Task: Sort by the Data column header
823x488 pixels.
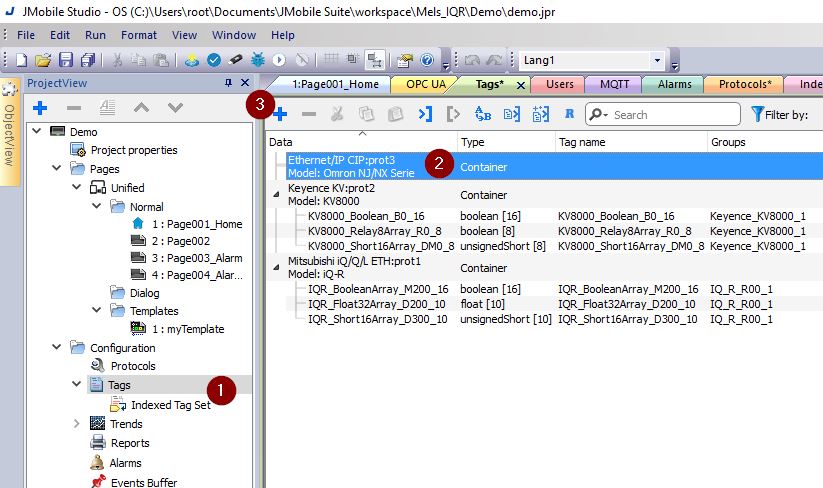Action: 362,142
